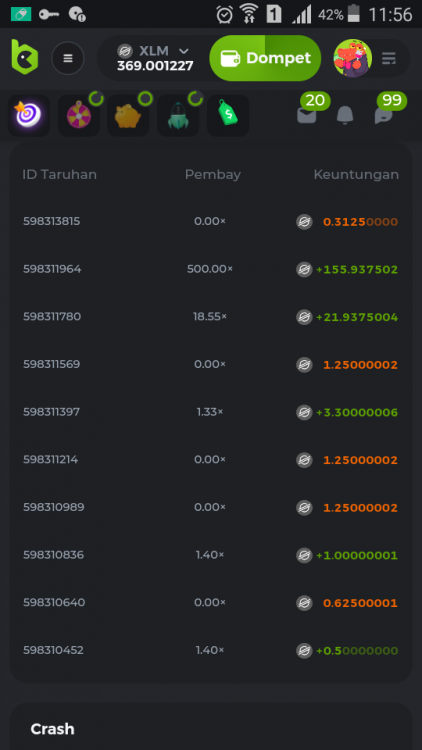Tap the Keuntungan column header
This screenshot has height=750, width=422.
pyautogui.click(x=356, y=175)
